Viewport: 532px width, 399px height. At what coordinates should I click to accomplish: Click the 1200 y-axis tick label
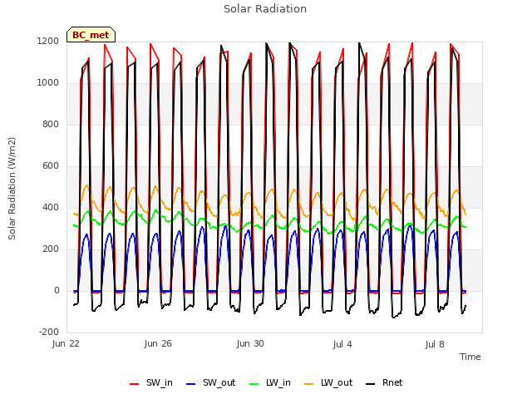coord(48,42)
